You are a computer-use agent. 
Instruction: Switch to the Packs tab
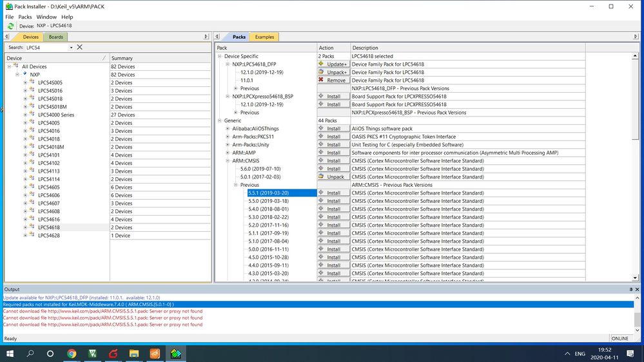coord(239,37)
